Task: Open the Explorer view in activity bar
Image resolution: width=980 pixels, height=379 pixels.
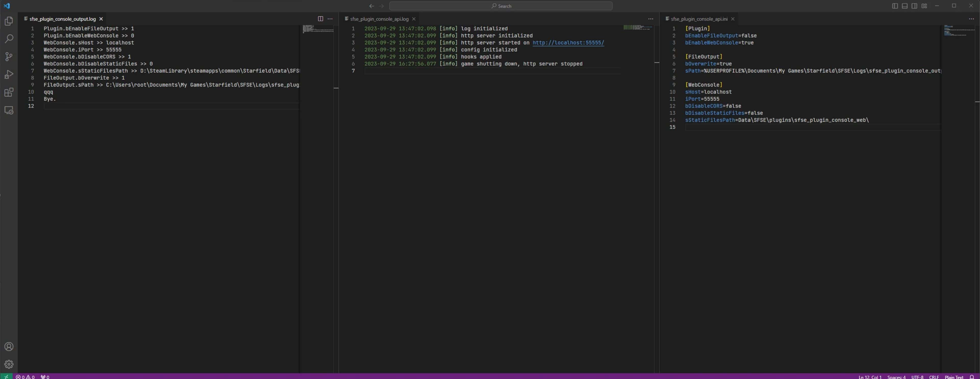Action: [x=9, y=21]
